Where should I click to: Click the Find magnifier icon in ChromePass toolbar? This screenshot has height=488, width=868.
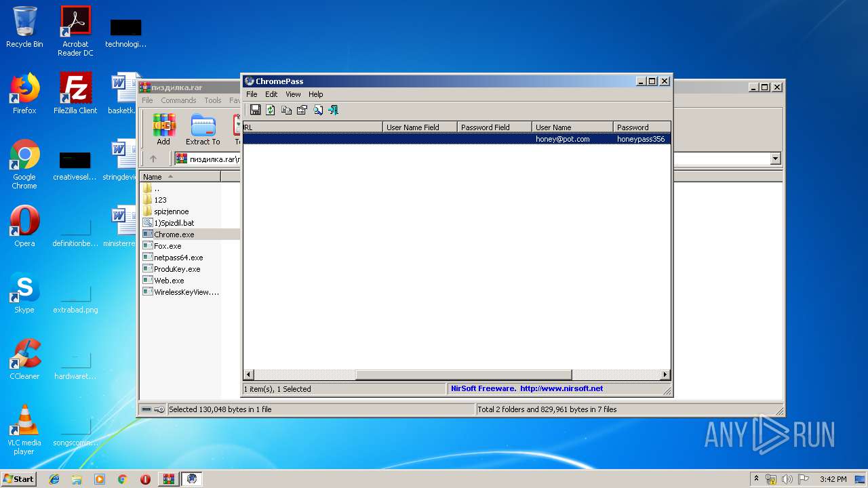(x=317, y=110)
